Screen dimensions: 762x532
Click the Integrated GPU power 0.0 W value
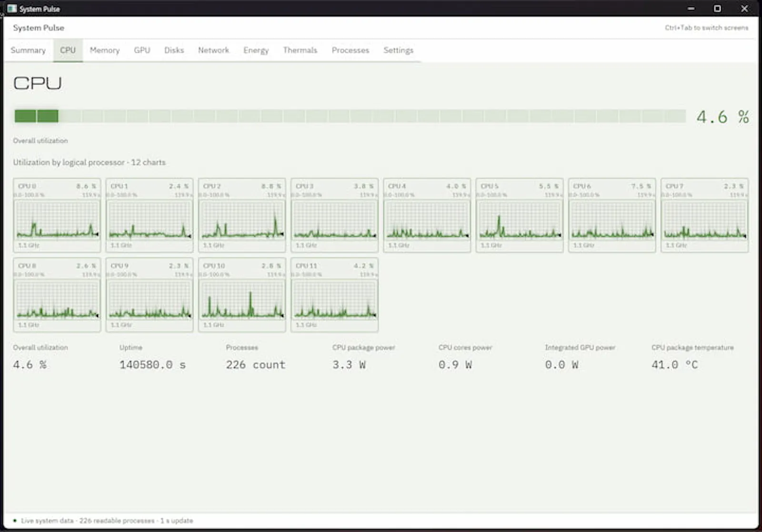[x=562, y=365]
